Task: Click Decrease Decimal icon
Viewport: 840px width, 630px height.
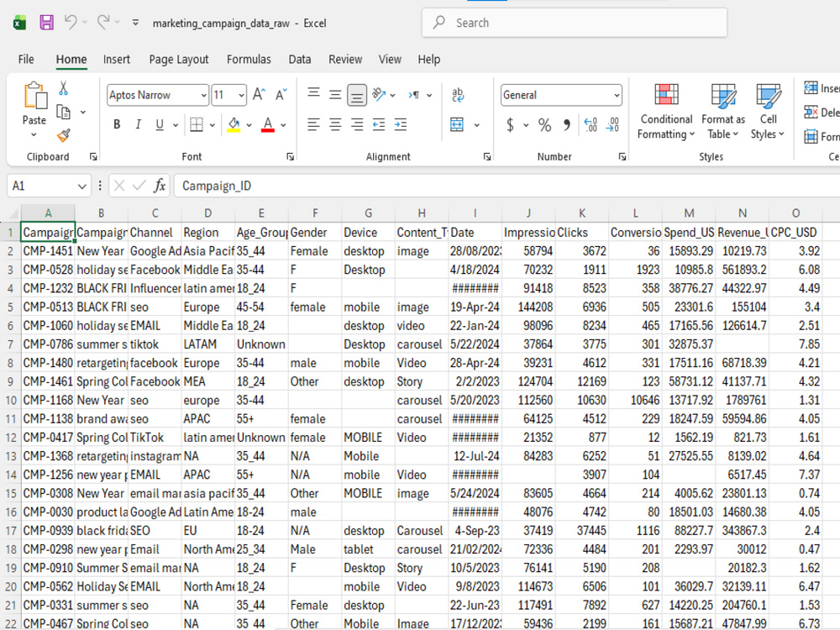Action: pos(612,125)
